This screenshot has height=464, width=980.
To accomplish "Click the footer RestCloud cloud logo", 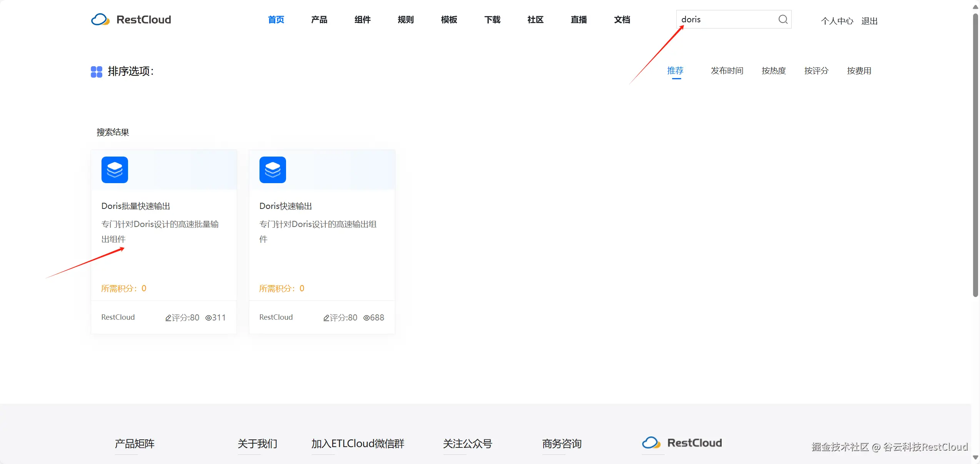I will click(x=651, y=443).
